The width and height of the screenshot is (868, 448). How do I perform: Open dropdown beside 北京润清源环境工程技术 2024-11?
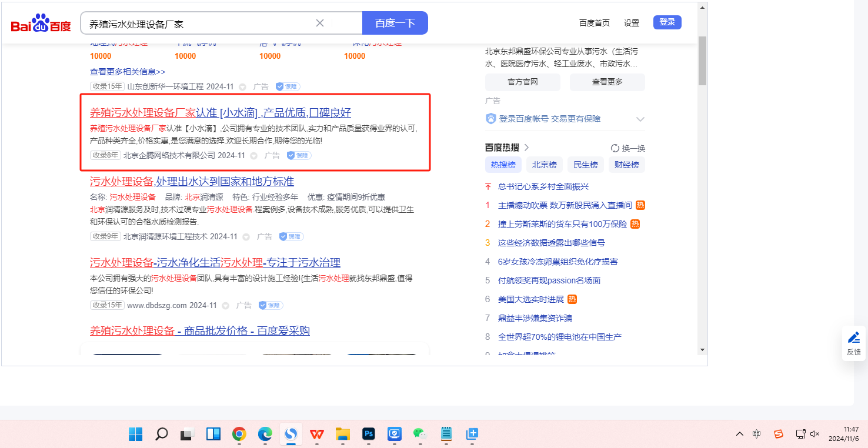246,237
